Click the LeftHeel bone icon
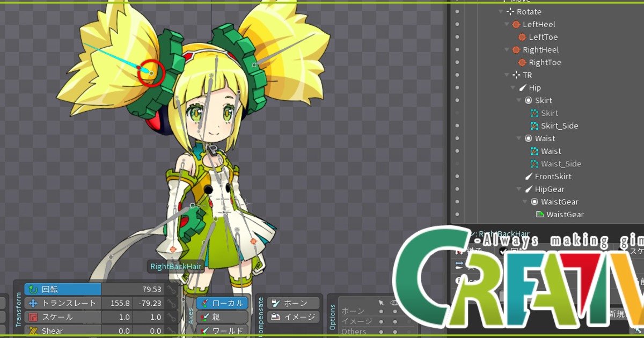Image resolution: width=644 pixels, height=338 pixels. pos(516,25)
